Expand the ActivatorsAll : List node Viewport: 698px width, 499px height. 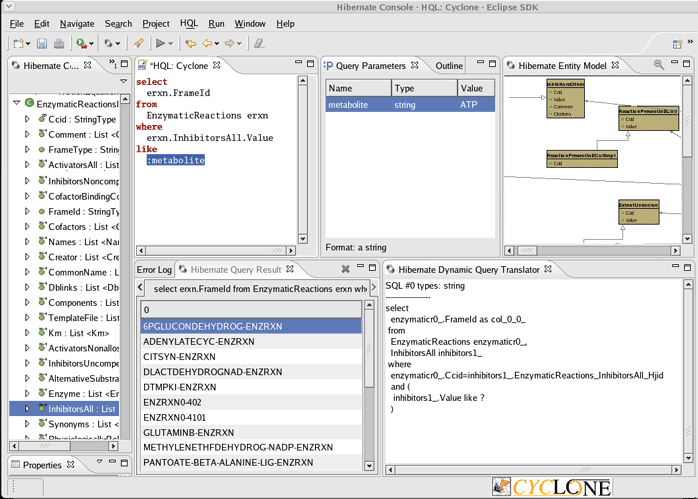[x=27, y=164]
